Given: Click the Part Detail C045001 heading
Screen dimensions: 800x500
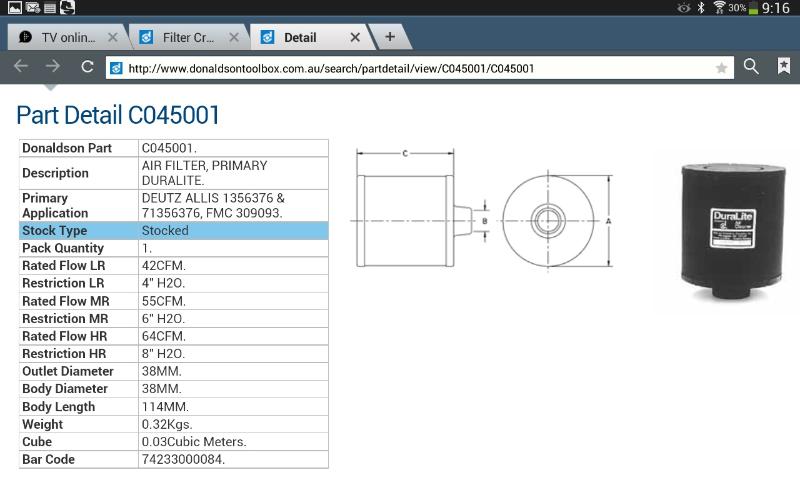Looking at the screenshot, I should [118, 115].
